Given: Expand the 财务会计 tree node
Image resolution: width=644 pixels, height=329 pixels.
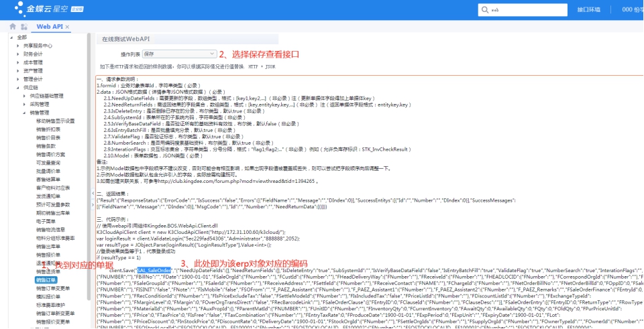Looking at the screenshot, I should [18, 54].
